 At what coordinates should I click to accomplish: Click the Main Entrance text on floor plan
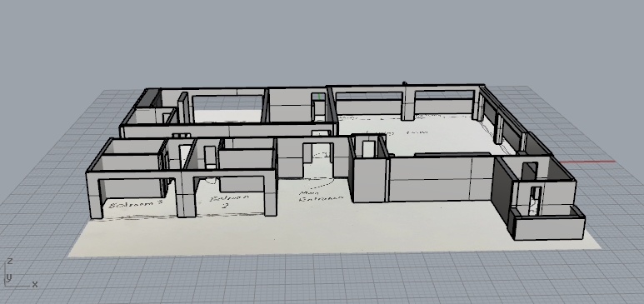(322, 196)
